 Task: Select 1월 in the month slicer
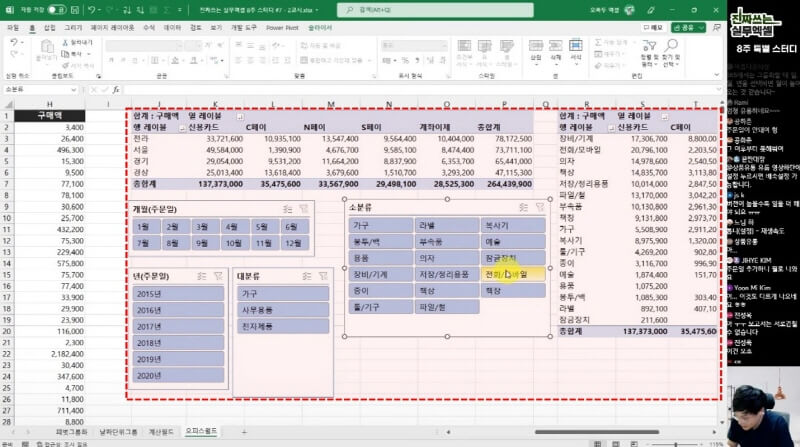click(146, 227)
